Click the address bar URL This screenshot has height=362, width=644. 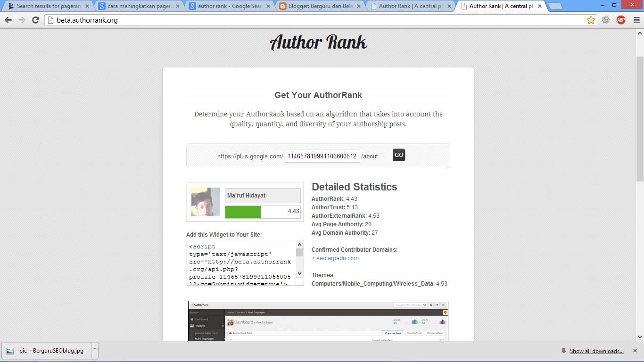tap(87, 20)
